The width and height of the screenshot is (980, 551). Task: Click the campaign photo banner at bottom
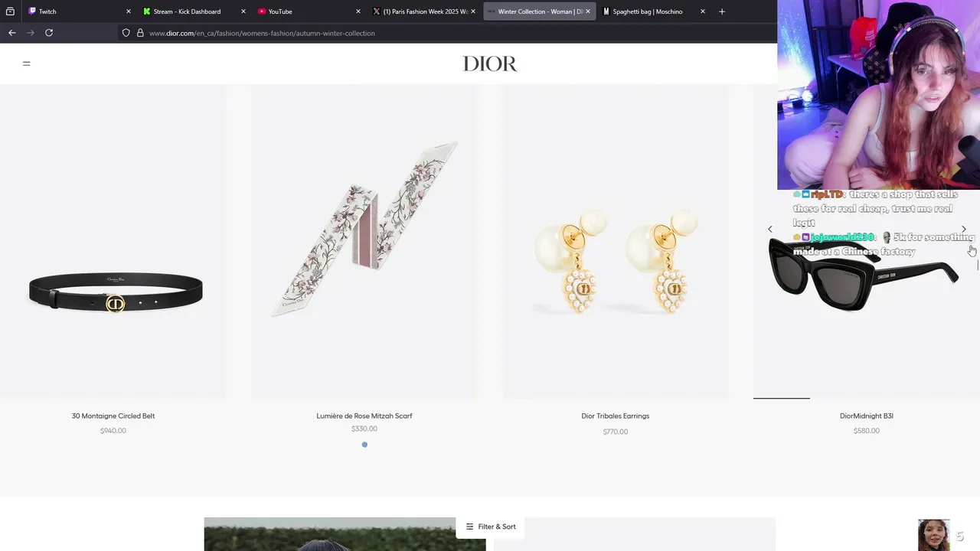tap(345, 534)
